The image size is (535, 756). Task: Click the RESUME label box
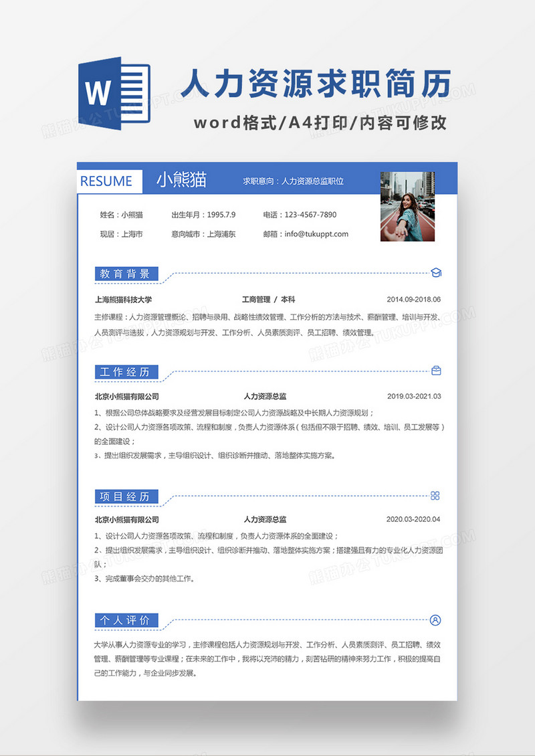(110, 181)
